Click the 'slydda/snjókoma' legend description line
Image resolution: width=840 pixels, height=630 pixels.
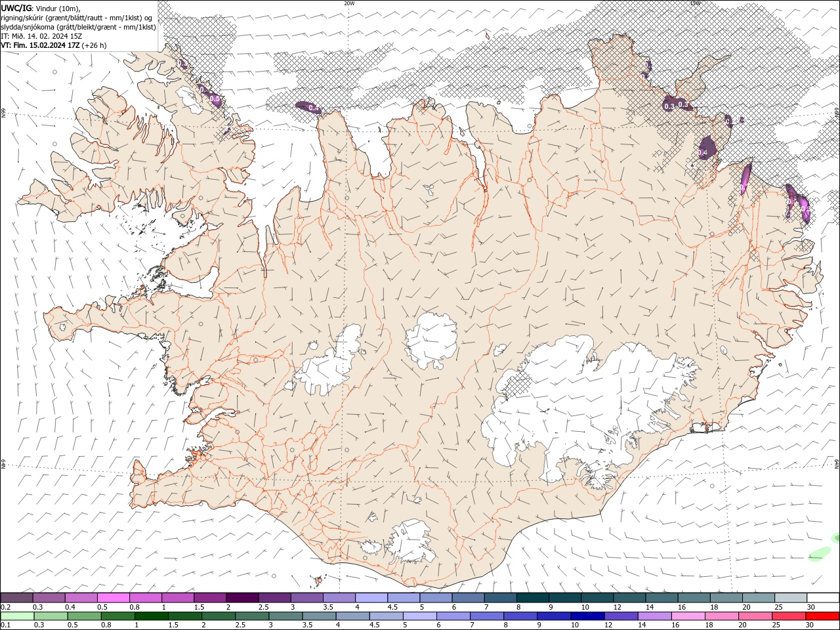coord(78,27)
